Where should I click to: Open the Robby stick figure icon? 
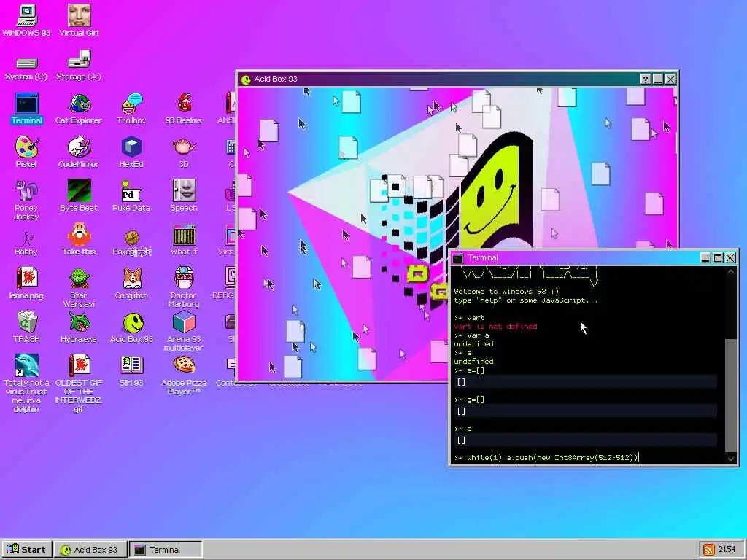(x=26, y=243)
